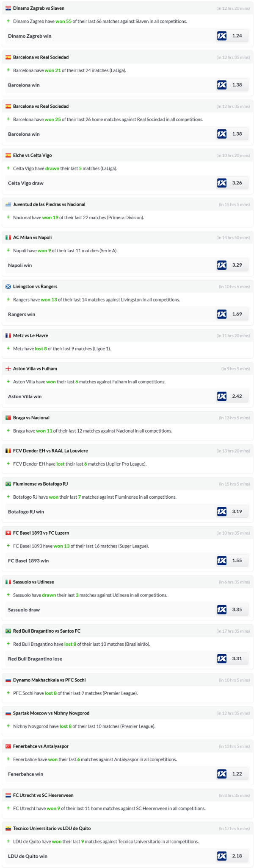This screenshot has height=868, width=254.
Task: Click the 1X logo on Napoli win row
Action: tap(222, 265)
